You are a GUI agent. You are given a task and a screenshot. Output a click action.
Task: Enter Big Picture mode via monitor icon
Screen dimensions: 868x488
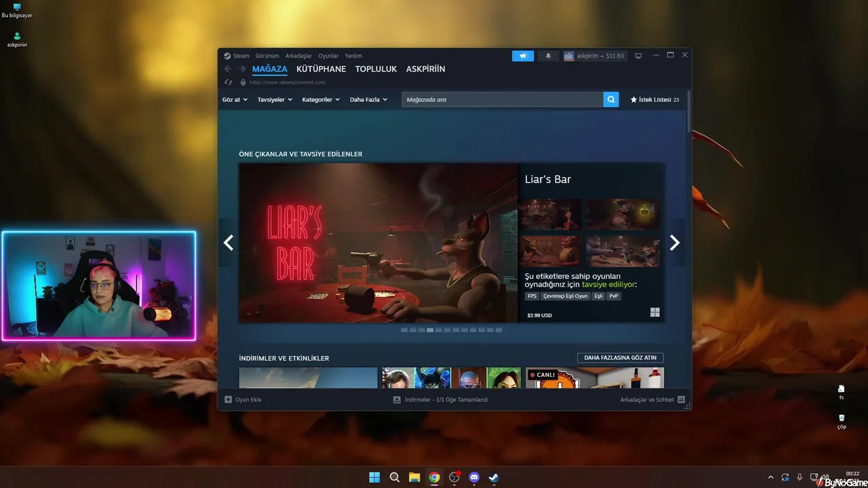click(638, 56)
